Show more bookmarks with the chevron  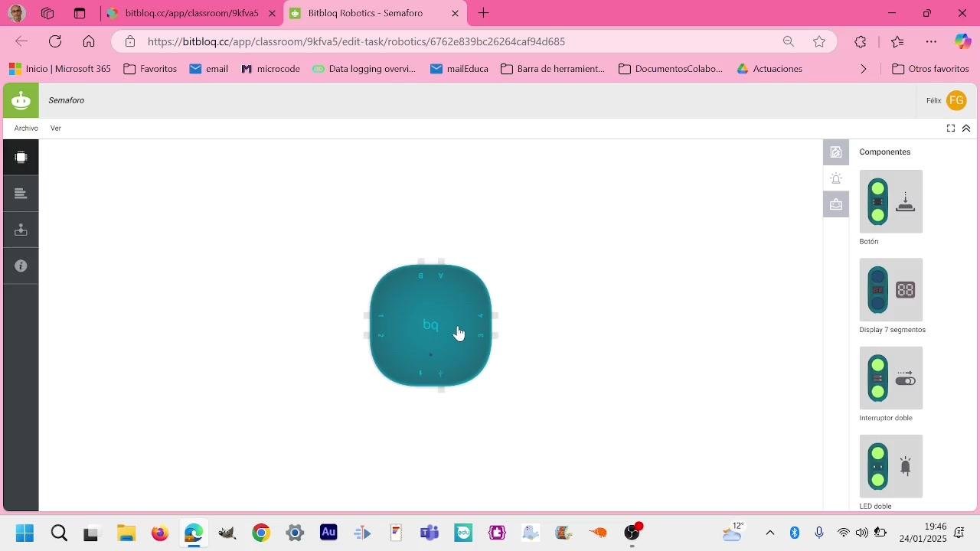click(864, 69)
